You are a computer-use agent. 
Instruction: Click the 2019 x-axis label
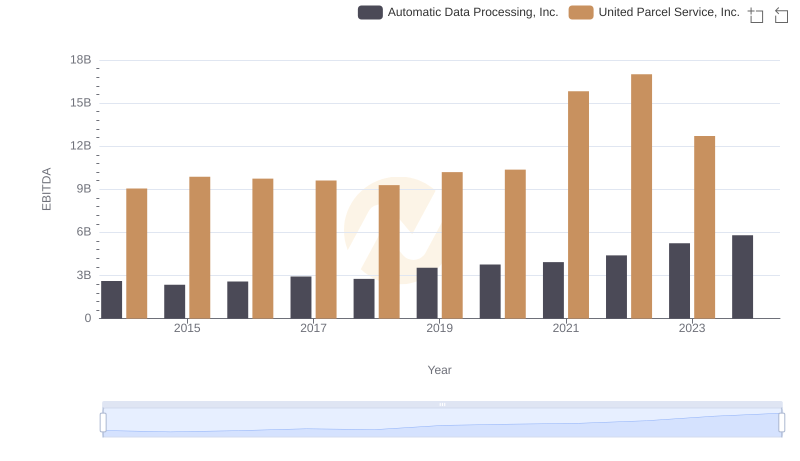[439, 328]
